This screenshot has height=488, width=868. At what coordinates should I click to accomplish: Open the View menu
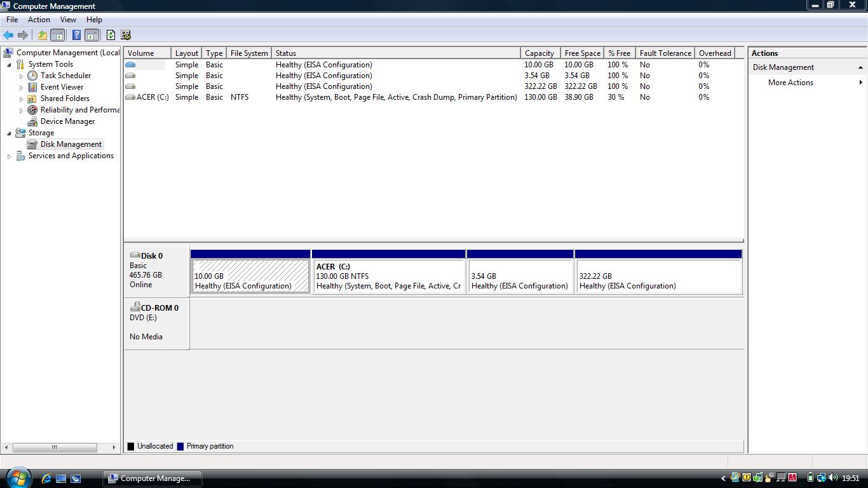[68, 20]
